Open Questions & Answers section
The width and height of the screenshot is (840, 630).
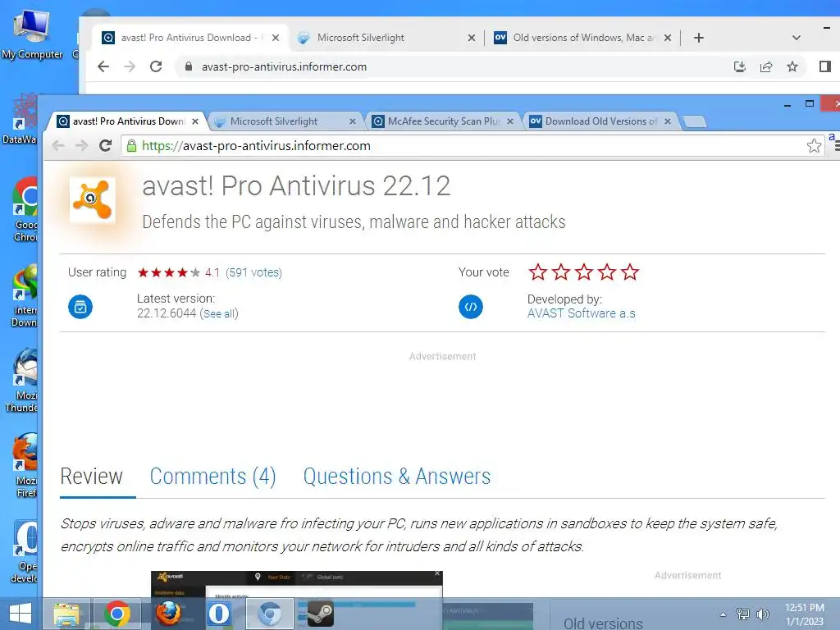tap(397, 477)
